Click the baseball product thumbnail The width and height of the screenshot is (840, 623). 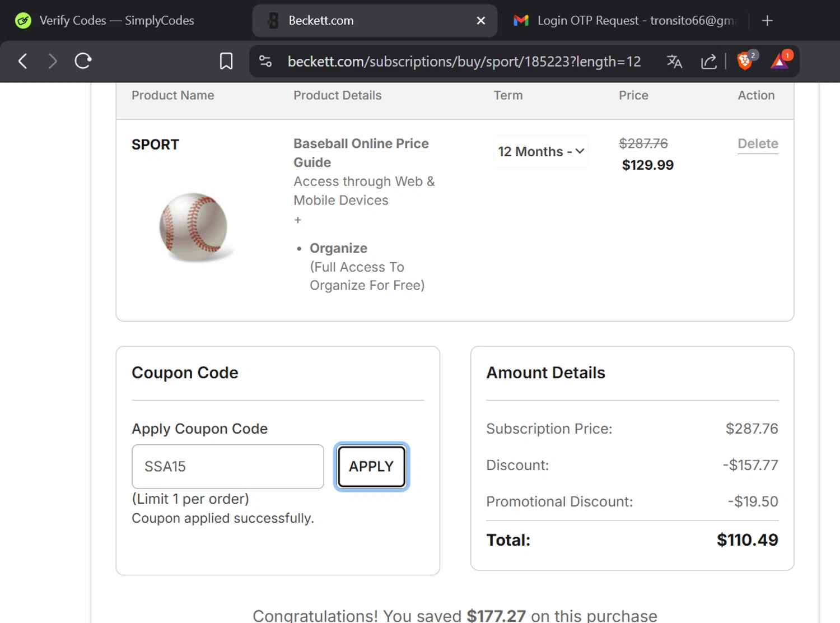(x=194, y=227)
